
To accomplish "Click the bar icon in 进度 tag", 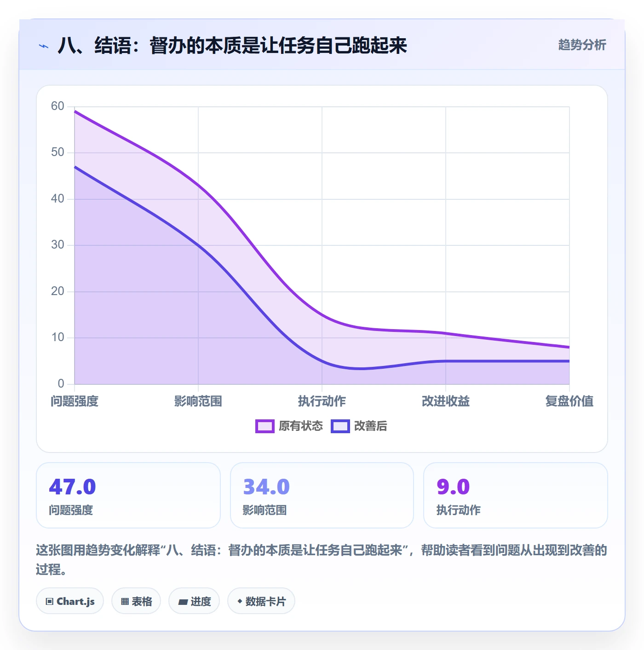I will pyautogui.click(x=183, y=602).
